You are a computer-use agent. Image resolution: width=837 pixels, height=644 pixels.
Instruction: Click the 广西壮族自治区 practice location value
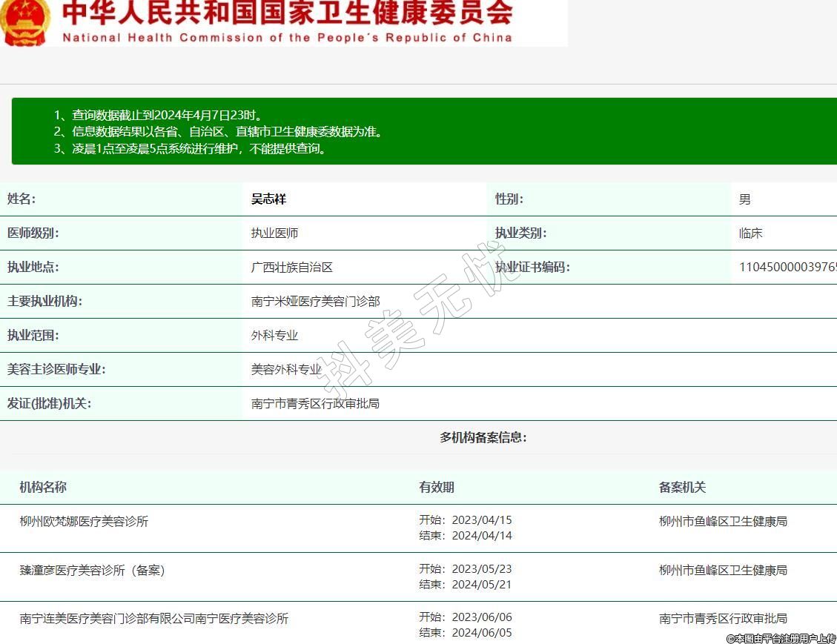pos(292,268)
